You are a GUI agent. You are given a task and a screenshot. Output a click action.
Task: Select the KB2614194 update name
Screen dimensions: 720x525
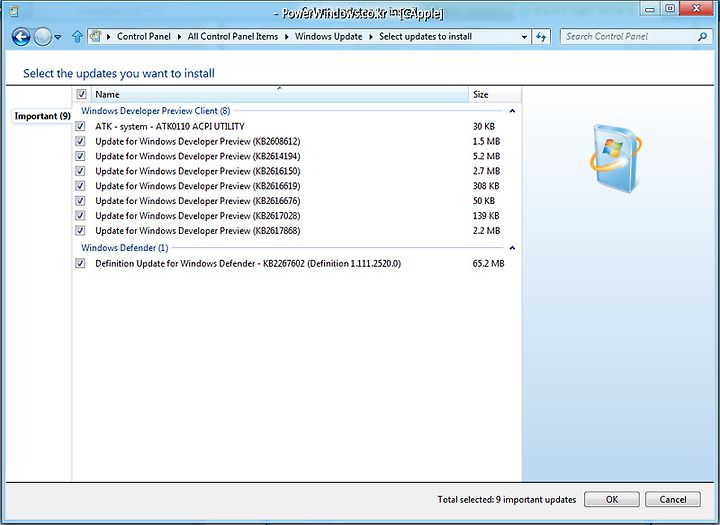pyautogui.click(x=197, y=156)
